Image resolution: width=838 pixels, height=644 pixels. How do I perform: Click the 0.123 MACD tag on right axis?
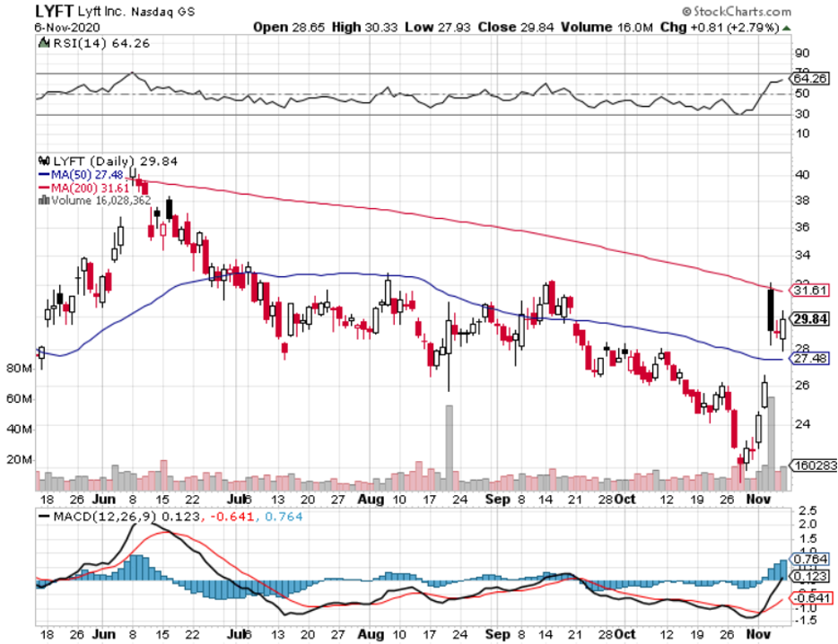coord(810,577)
